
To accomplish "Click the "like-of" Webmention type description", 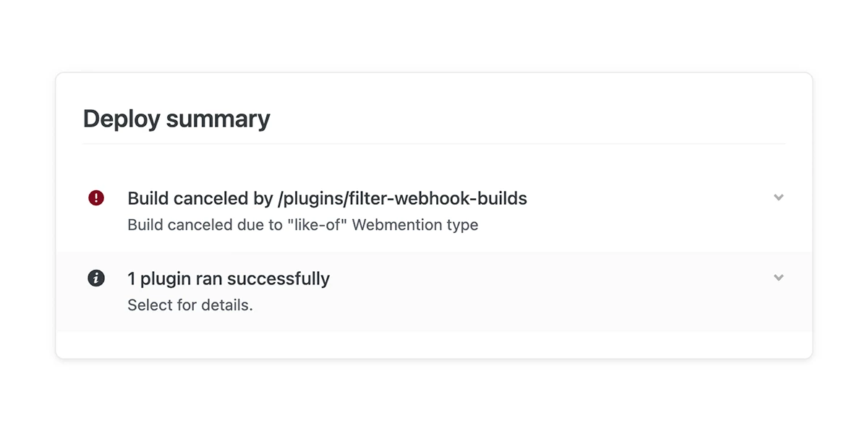I will pyautogui.click(x=302, y=225).
